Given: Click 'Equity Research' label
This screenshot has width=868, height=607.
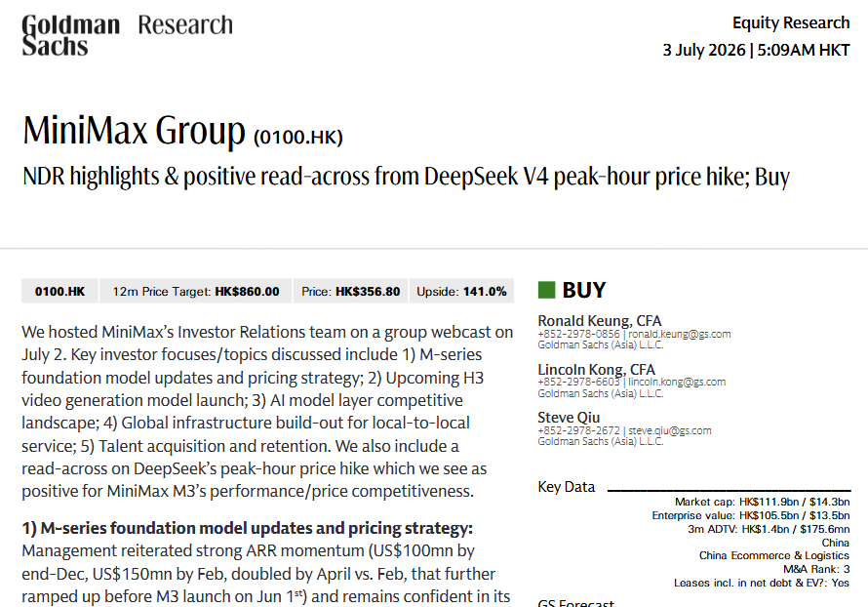Looking at the screenshot, I should (791, 22).
